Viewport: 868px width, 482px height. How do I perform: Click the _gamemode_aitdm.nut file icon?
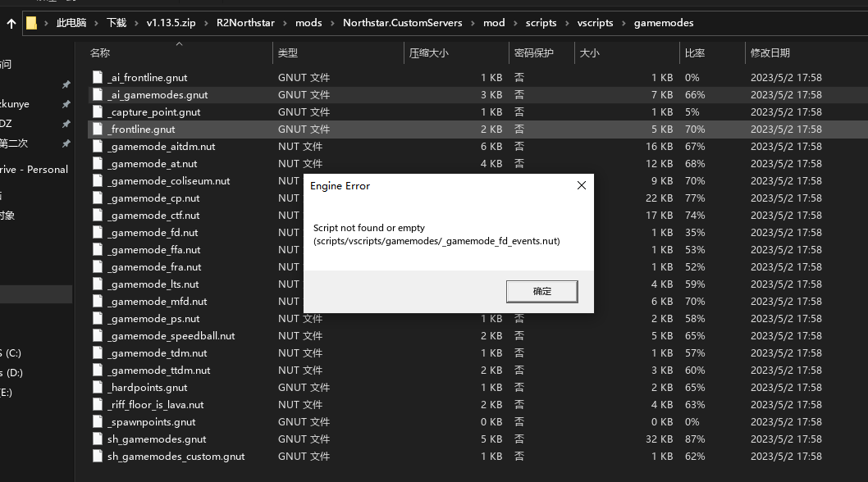(96, 146)
